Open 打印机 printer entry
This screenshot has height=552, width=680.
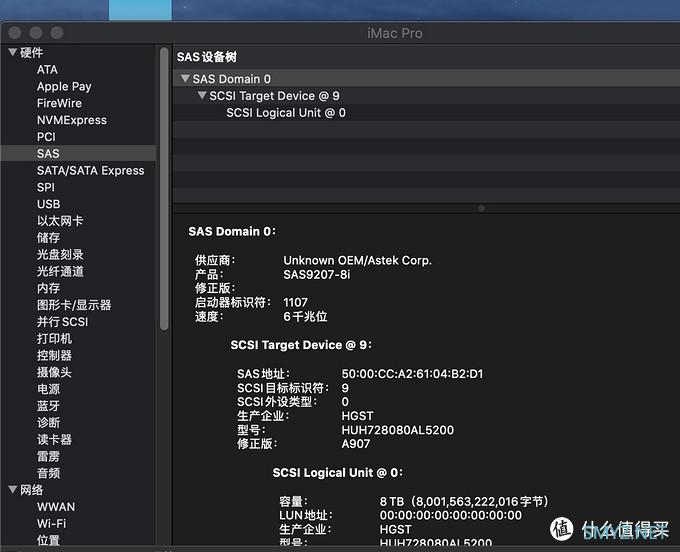point(54,339)
